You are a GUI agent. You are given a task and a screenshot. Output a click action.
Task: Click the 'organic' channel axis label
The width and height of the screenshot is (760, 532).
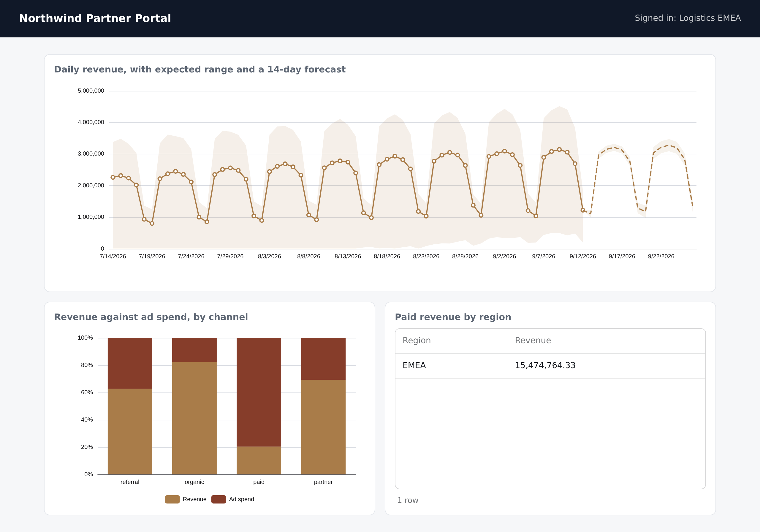(194, 482)
